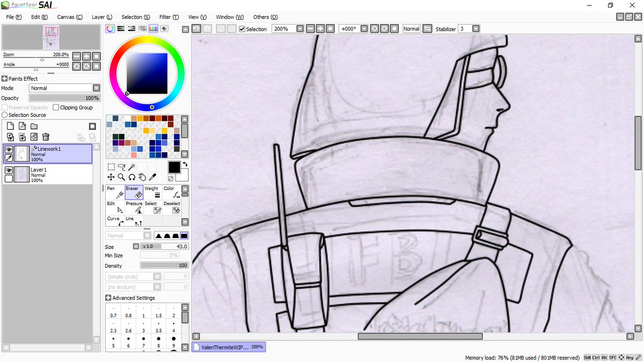Click the ValenThermiteWIP document tab
Screen dimensions: 644x362
[x=229, y=347]
